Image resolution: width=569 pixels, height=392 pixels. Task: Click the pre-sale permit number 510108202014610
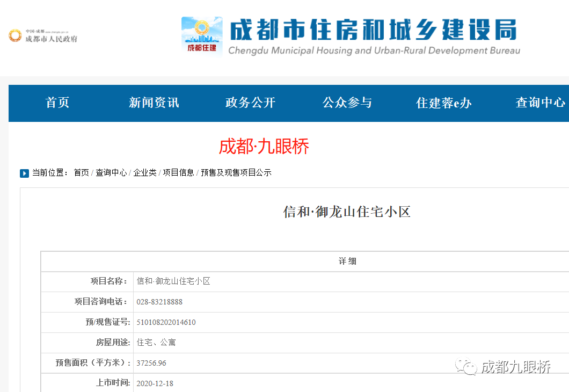click(x=166, y=322)
